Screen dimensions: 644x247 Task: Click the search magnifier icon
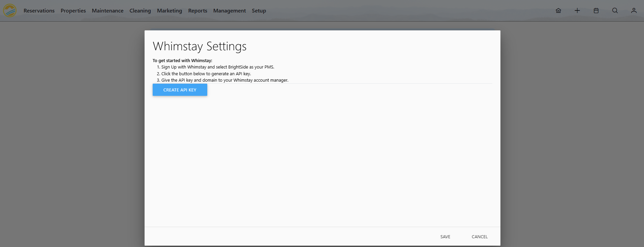coord(615,10)
